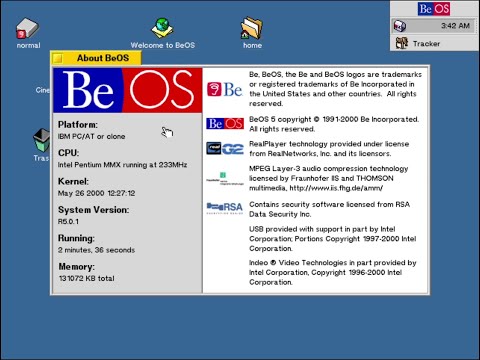The height and width of the screenshot is (360, 480).
Task: Click 'Intel Pentium MMX running at 233MHz'
Action: coord(122,165)
